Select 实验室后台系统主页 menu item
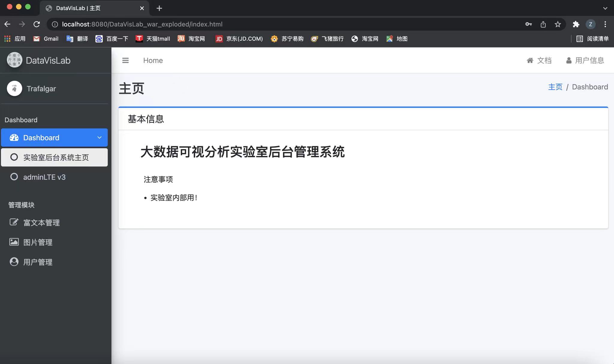The height and width of the screenshot is (364, 614). (56, 157)
